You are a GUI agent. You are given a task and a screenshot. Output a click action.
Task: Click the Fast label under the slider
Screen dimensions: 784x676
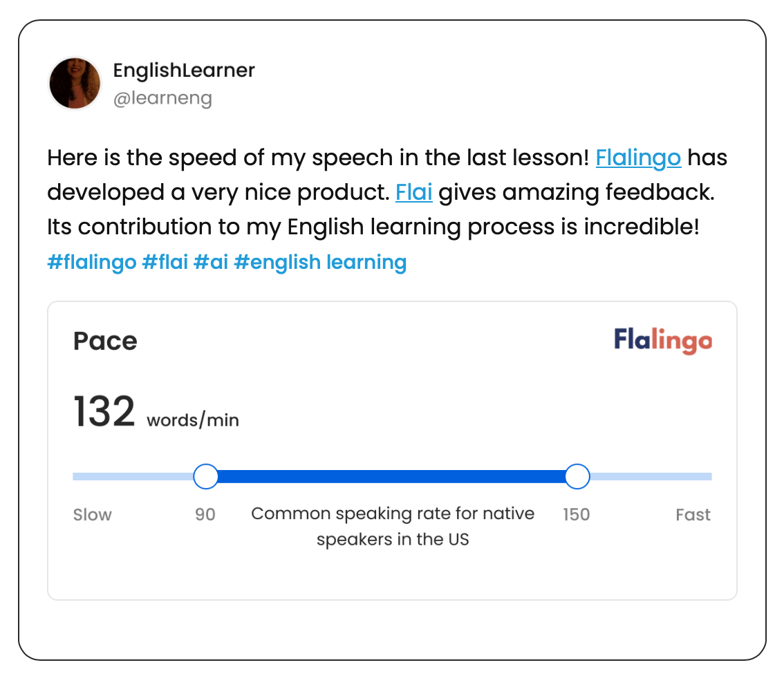(x=693, y=514)
